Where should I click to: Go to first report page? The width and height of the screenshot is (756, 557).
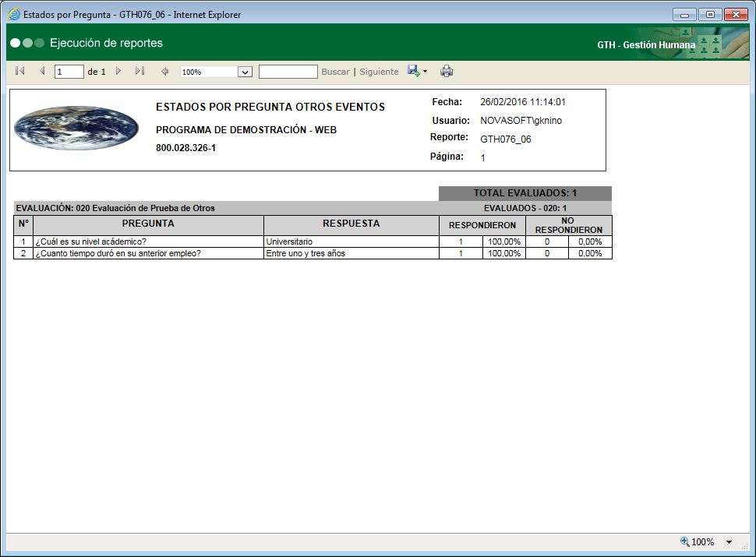pos(19,72)
